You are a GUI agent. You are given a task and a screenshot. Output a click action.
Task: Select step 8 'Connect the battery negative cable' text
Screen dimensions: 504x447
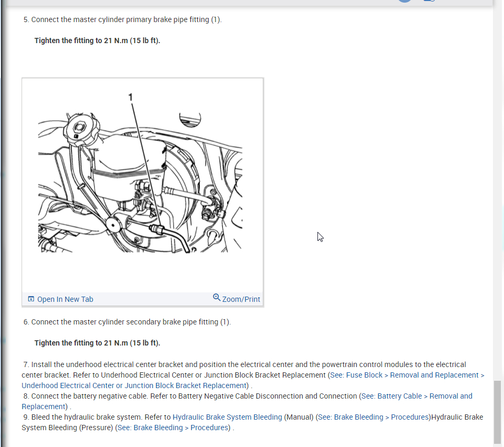coord(90,396)
